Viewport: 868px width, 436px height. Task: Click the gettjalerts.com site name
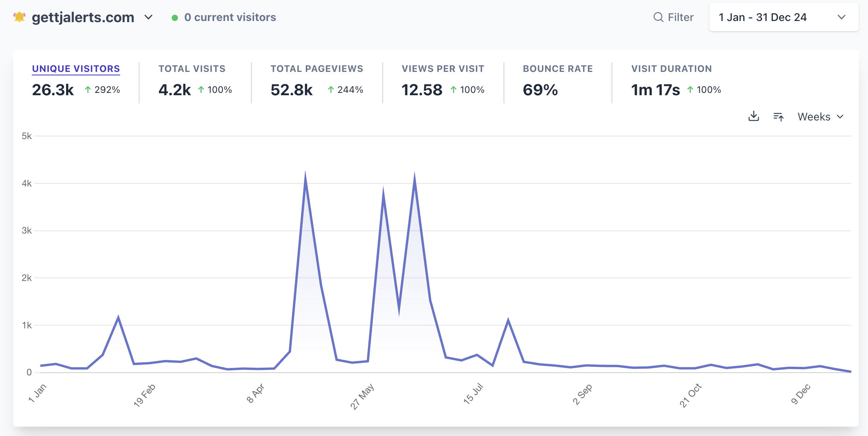click(83, 17)
